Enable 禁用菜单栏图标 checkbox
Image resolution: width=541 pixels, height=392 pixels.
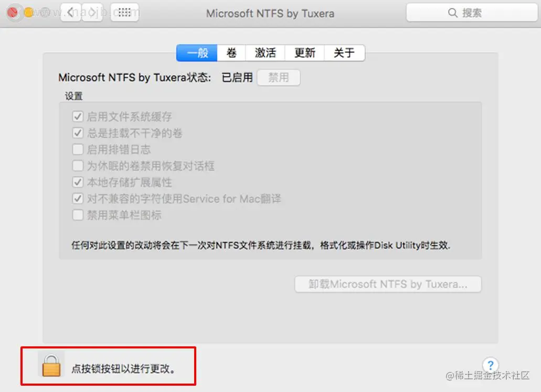pyautogui.click(x=78, y=215)
